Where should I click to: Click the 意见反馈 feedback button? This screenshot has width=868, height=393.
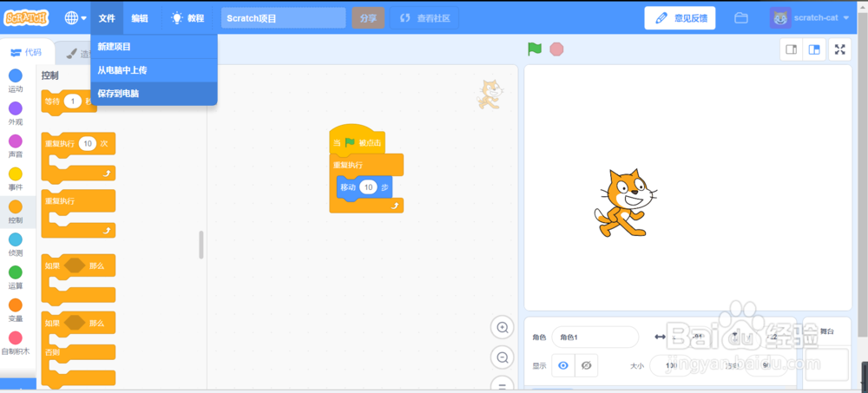[680, 17]
